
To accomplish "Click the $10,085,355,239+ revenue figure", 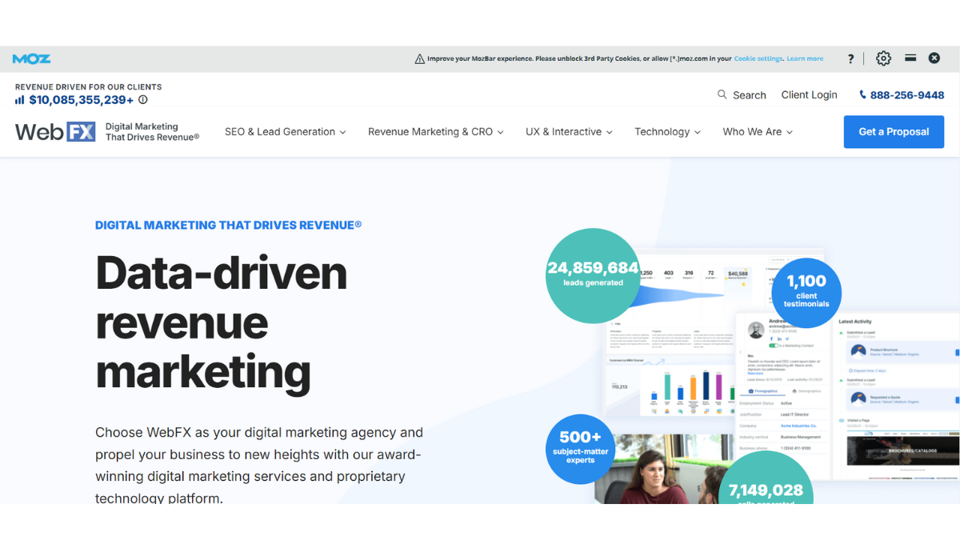I will (82, 100).
